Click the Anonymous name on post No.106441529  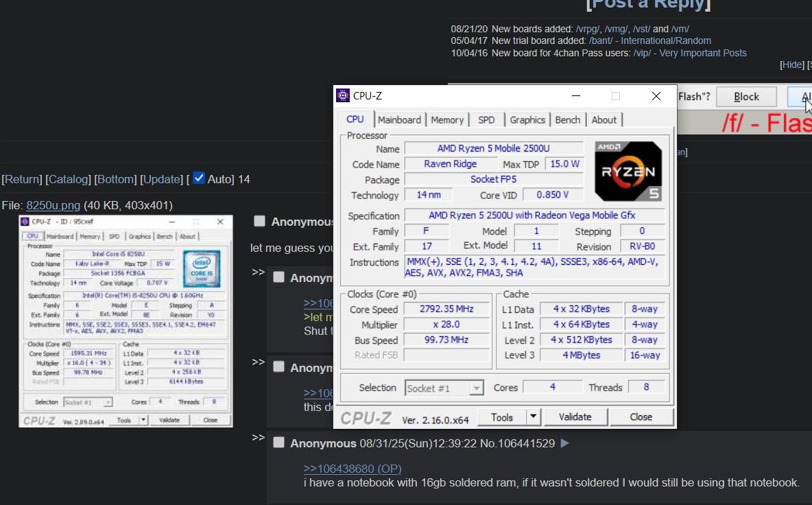[x=323, y=443]
